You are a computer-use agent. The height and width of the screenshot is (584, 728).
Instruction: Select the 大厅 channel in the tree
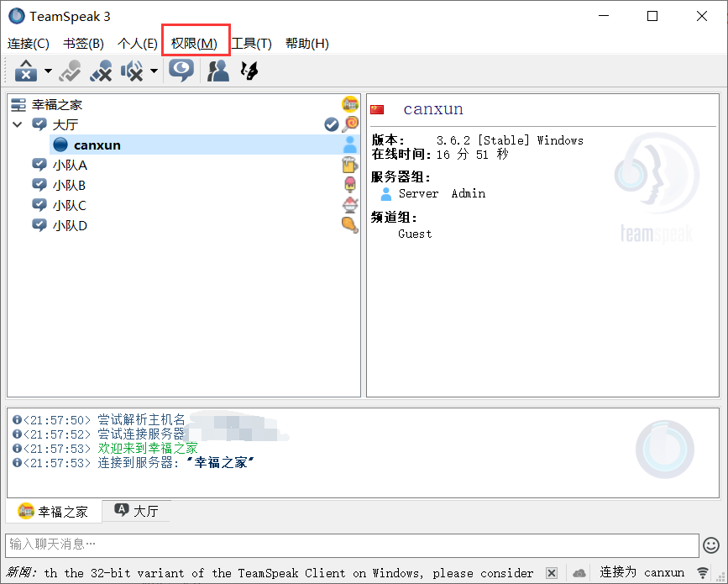[65, 124]
